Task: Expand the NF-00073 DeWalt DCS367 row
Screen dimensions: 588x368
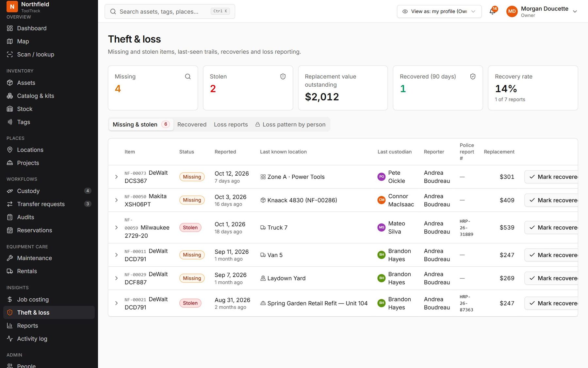Action: pos(116,177)
